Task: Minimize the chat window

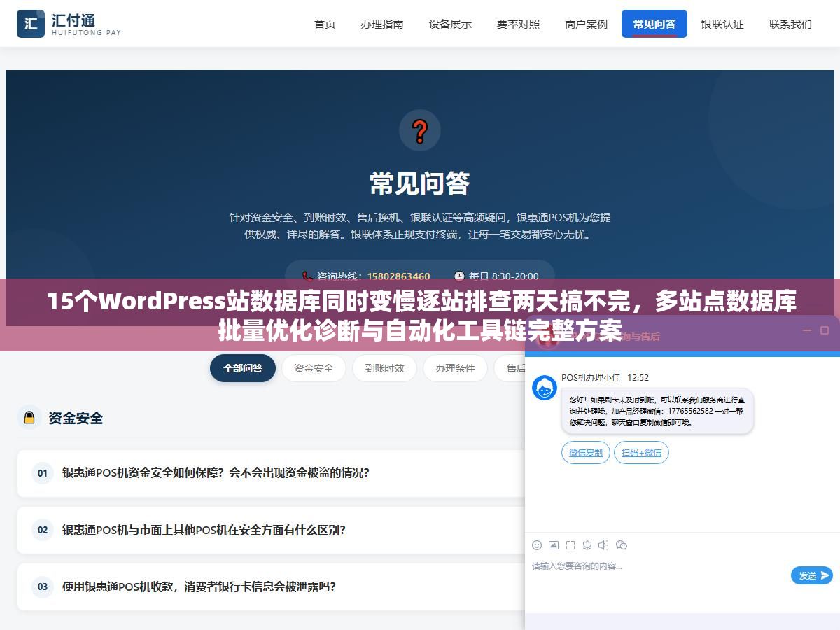Action: click(x=806, y=331)
